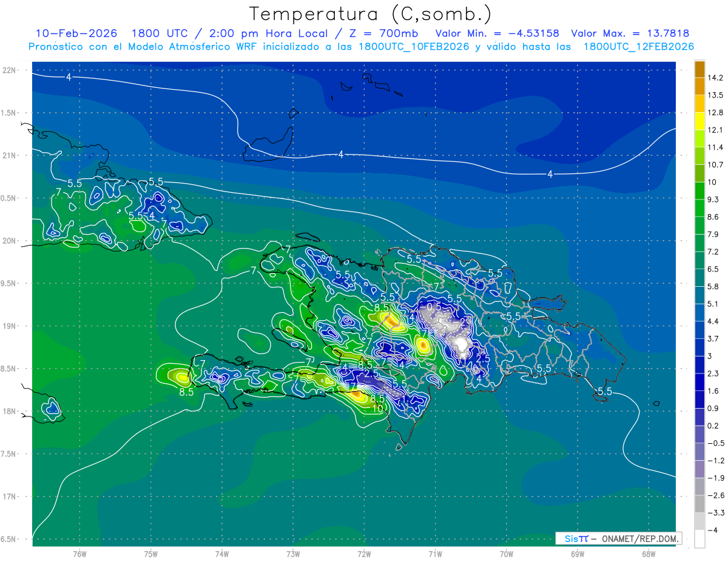
Task: Click longitude axis label '68W'
Action: tap(649, 554)
